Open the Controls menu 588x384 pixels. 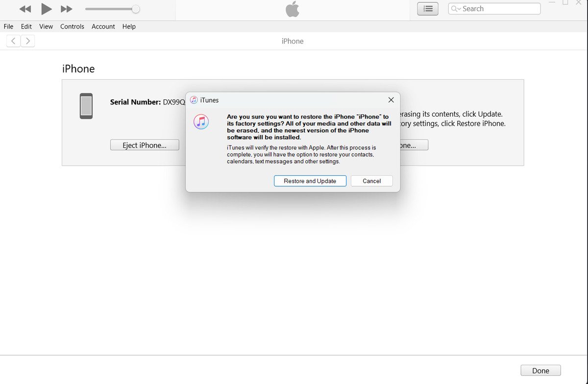click(72, 26)
